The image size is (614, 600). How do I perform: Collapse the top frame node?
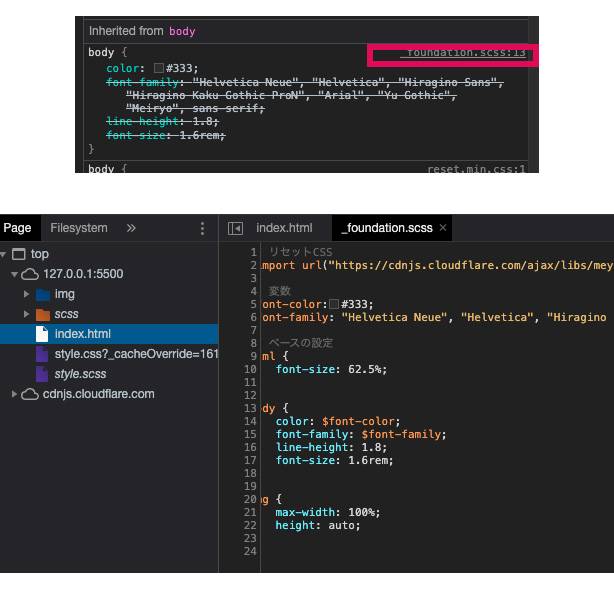3,255
